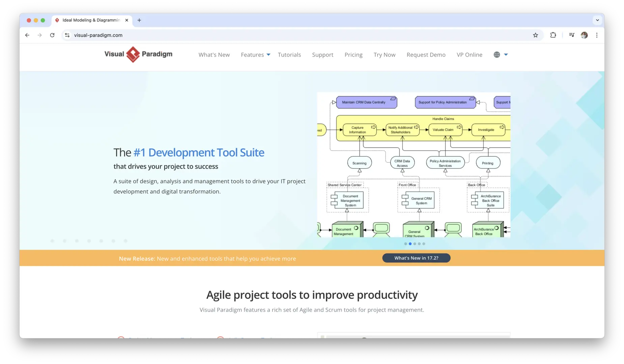Select the Ideal Modeling & Diagramming tab
Viewport: 624px width, 364px height.
click(x=91, y=20)
